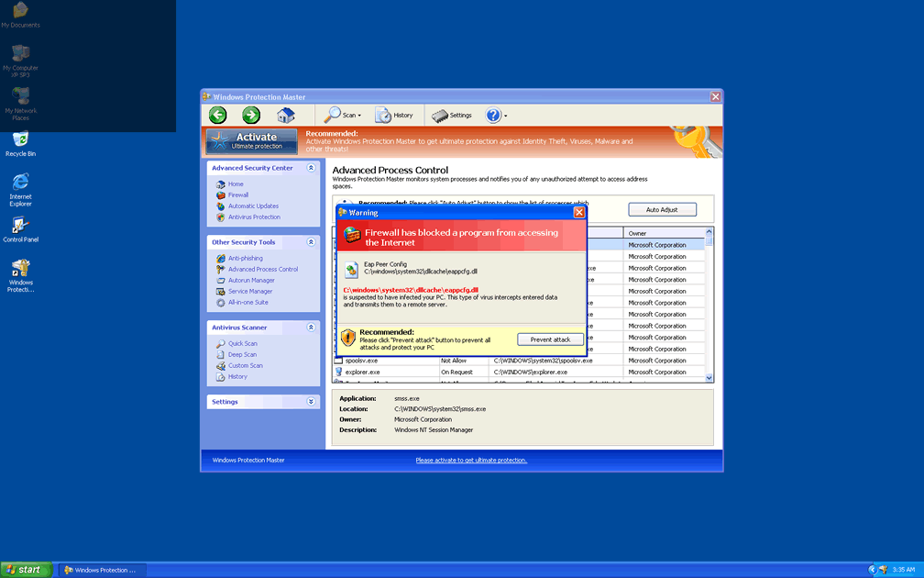Open Service Manager in sidebar
The height and width of the screenshot is (578, 924).
pos(250,292)
